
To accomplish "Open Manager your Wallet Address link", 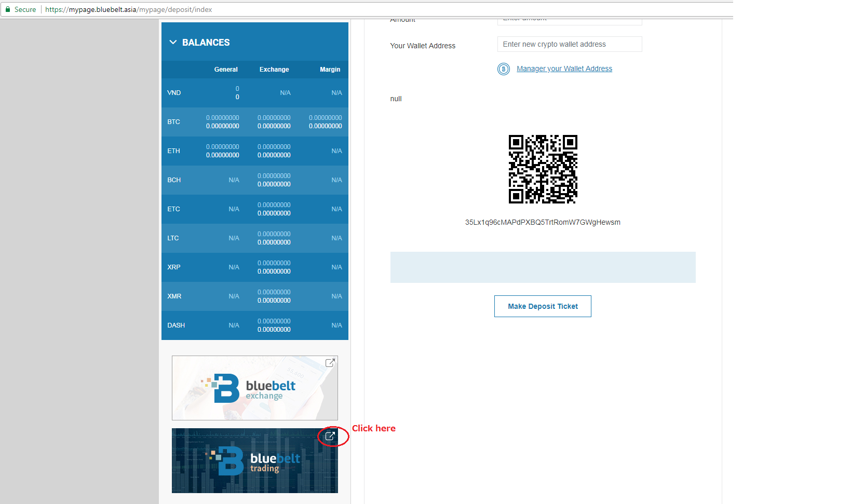I will (564, 69).
